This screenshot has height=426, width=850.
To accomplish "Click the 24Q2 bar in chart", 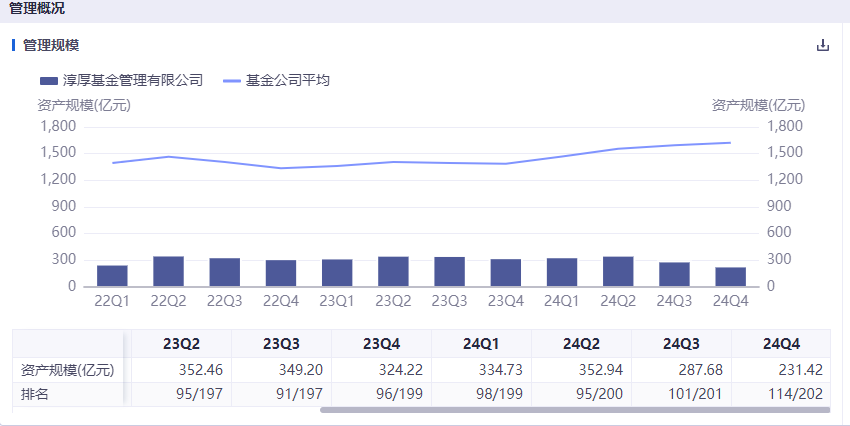I will 618,272.
